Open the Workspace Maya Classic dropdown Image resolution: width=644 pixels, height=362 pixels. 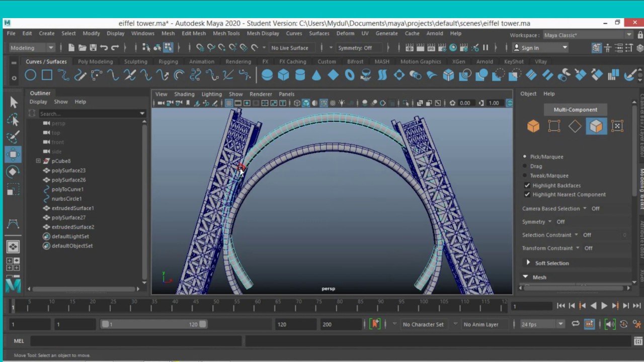pos(588,35)
